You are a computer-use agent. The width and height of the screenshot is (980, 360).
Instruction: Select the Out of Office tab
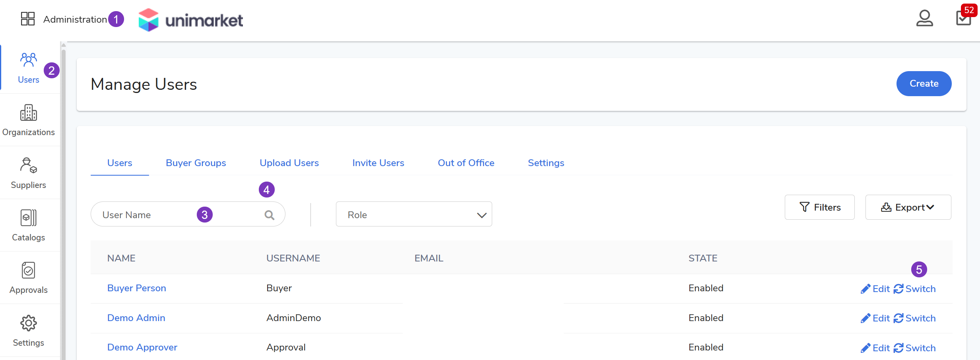click(466, 163)
